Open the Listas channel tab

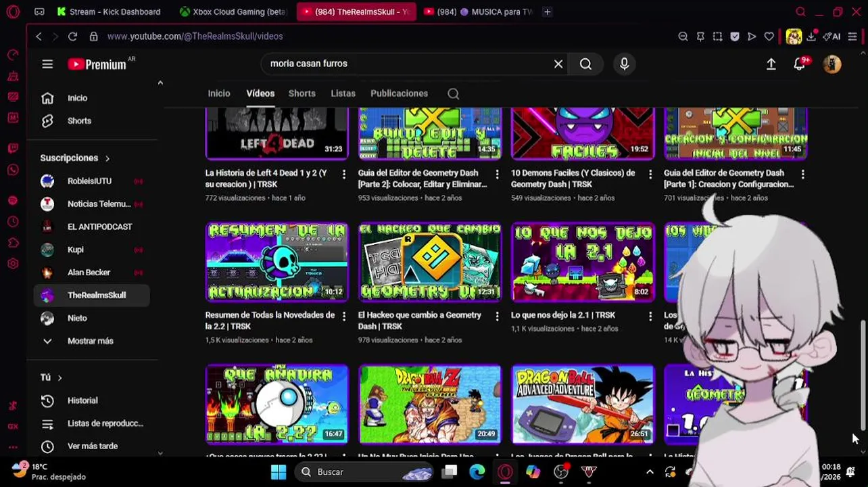click(343, 93)
